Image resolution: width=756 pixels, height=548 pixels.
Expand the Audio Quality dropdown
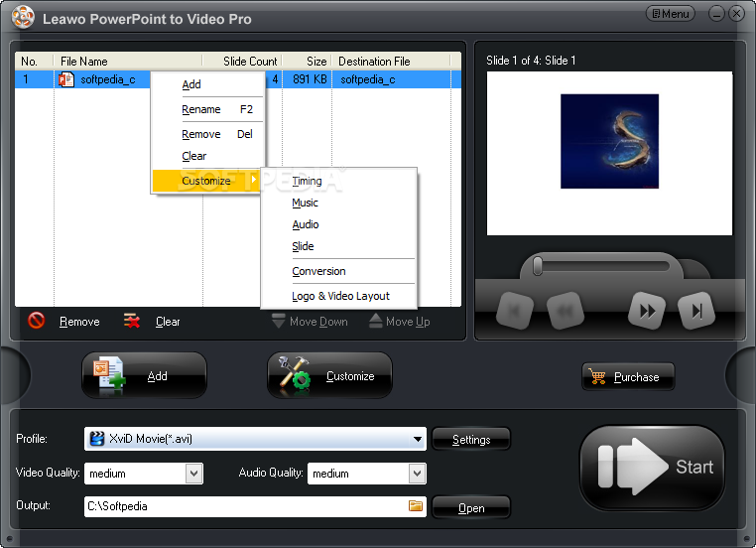click(x=417, y=474)
